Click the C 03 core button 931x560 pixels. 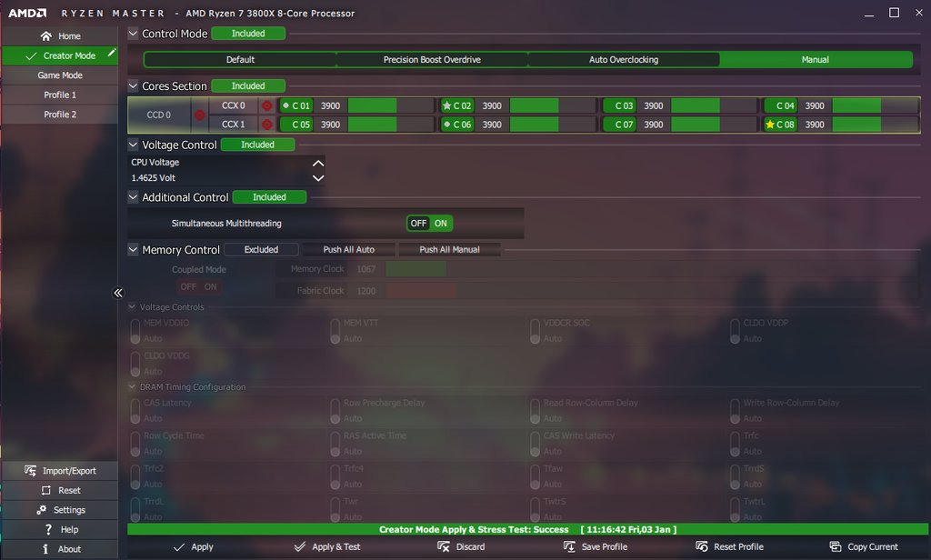[x=619, y=105]
